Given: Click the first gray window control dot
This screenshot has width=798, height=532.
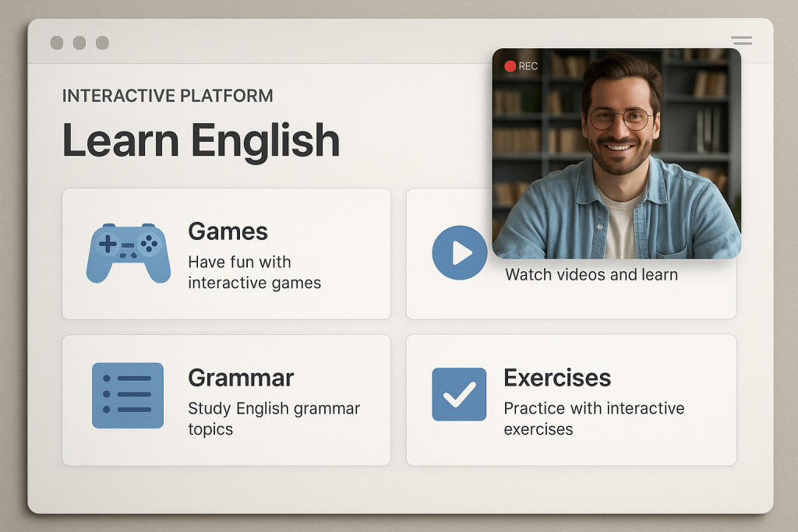Looking at the screenshot, I should click(57, 43).
